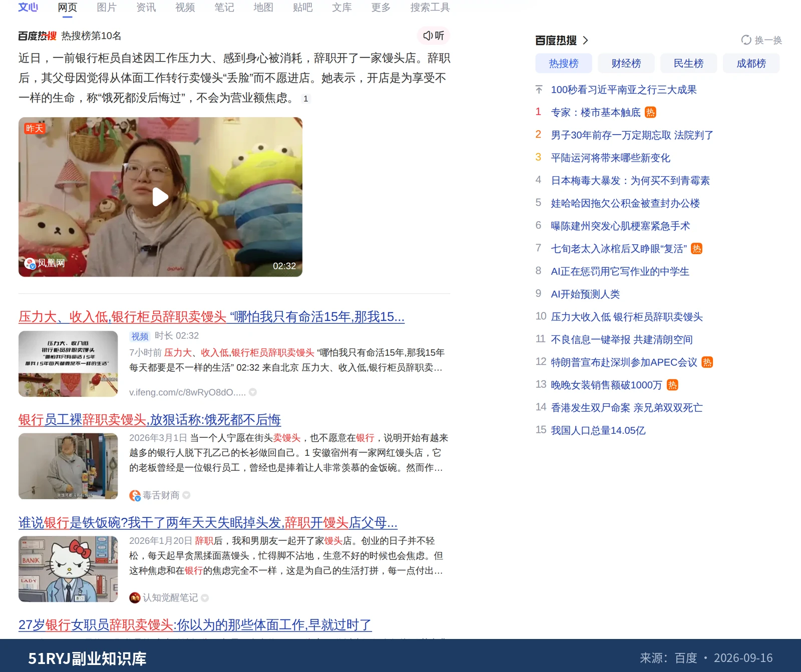Click the 热 badge beside 七旬老太 item

pyautogui.click(x=696, y=249)
